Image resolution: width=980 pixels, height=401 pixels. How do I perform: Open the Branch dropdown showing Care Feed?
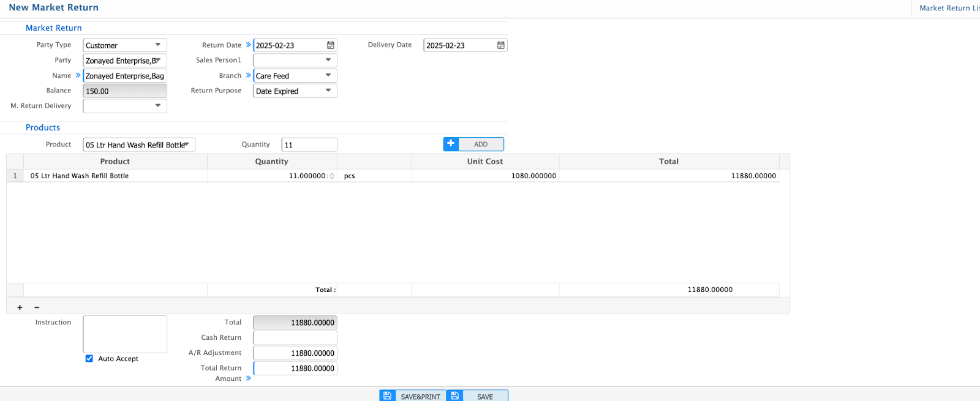pyautogui.click(x=328, y=75)
